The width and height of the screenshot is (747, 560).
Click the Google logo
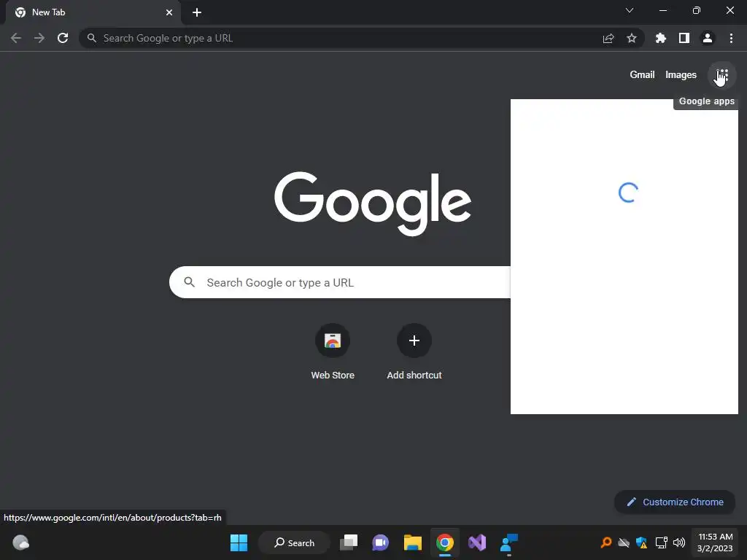click(373, 203)
